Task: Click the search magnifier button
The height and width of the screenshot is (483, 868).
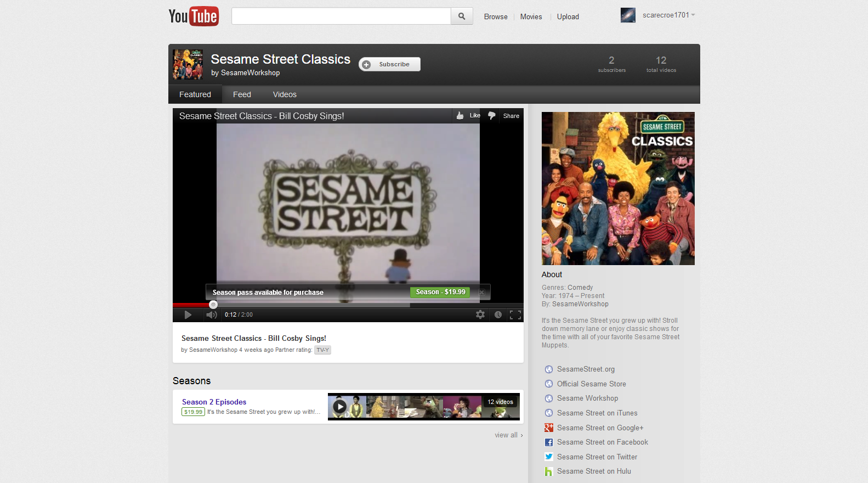Action: 462,16
